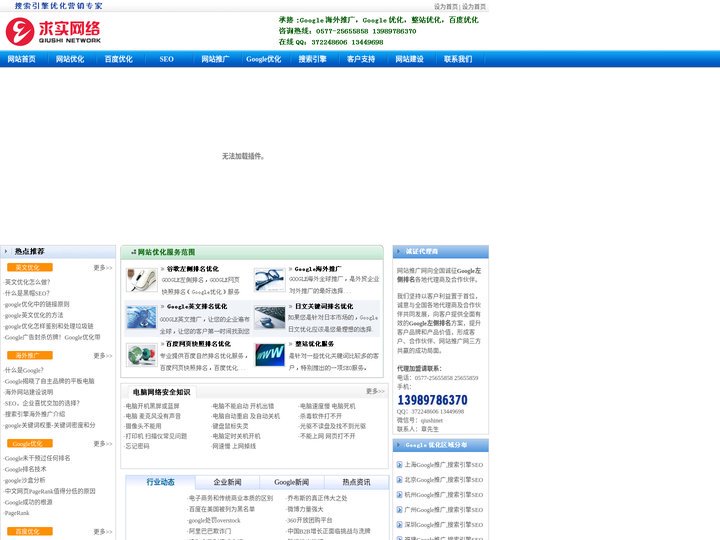Click arrow icon in 热点推荐 header

6,252
